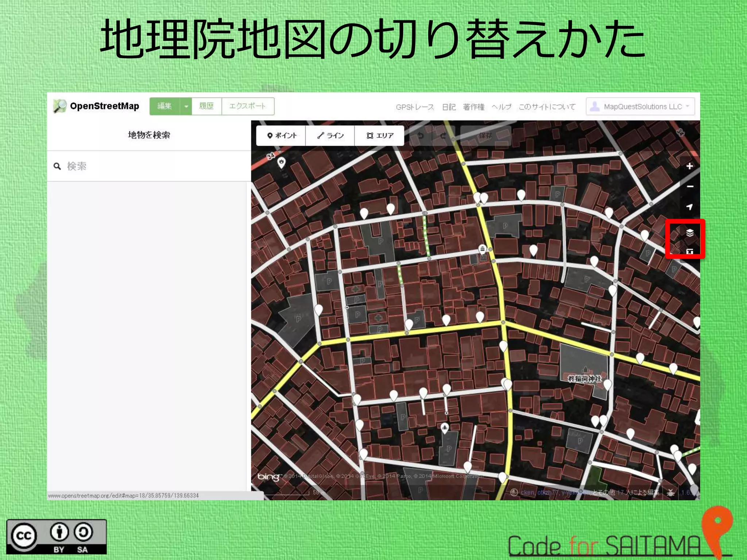Click the OpenStreetMap site title
Image resolution: width=747 pixels, height=560 pixels.
[x=105, y=106]
